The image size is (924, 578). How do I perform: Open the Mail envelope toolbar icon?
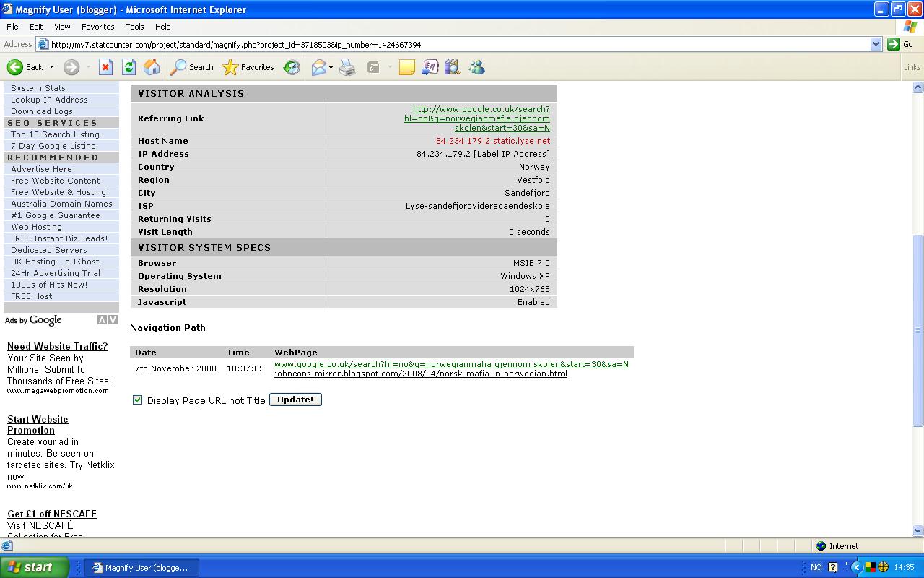pos(318,67)
